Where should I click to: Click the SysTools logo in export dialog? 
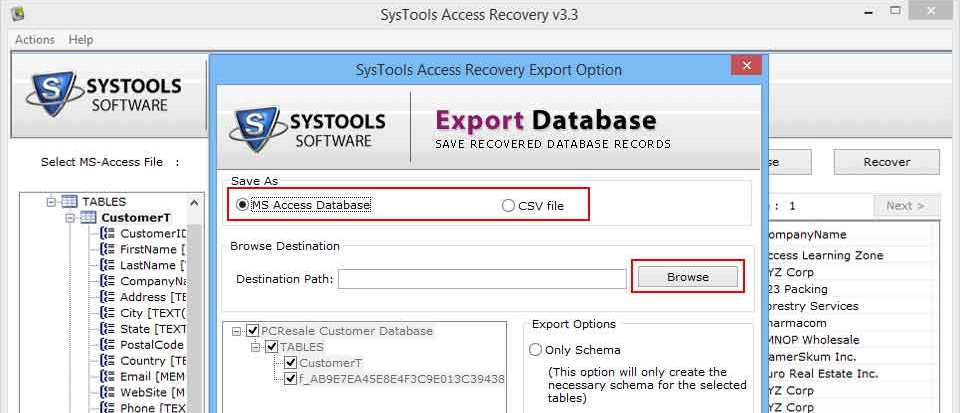(x=307, y=129)
